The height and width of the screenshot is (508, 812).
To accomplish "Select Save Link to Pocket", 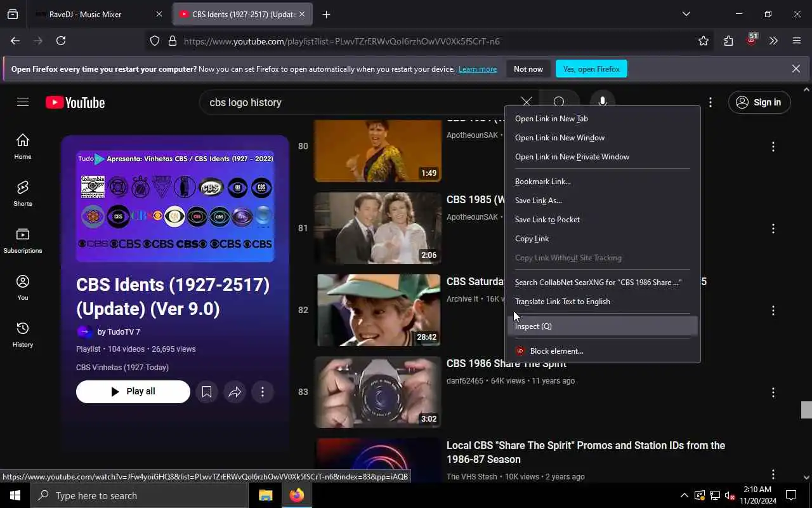I will [x=603, y=220].
